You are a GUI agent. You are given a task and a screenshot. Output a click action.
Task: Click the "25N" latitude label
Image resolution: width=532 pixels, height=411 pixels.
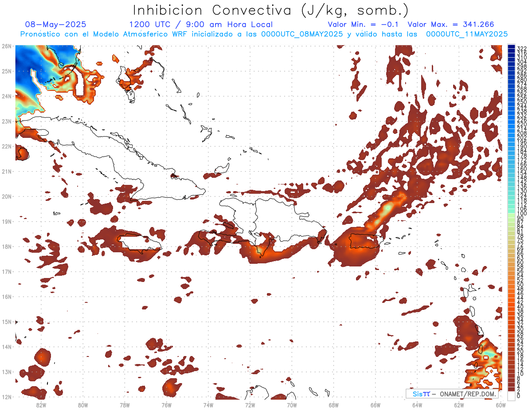pos(7,71)
